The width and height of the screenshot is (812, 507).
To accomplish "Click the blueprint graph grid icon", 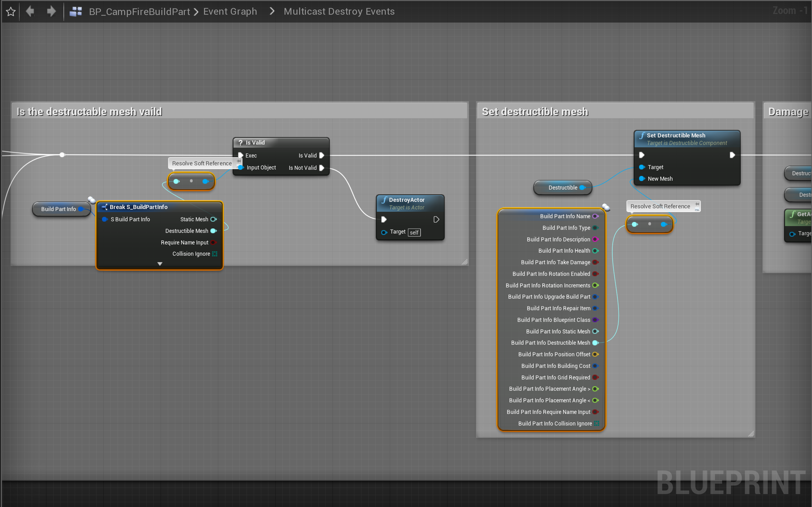I will click(x=76, y=12).
